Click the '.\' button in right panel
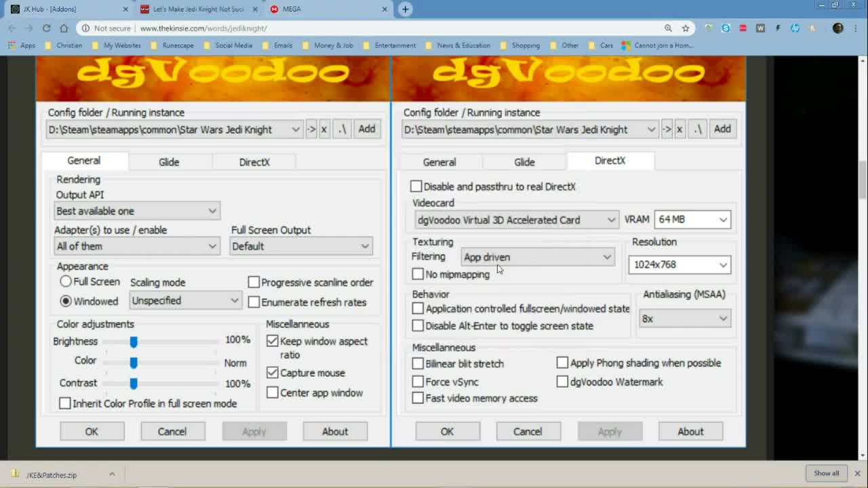 [x=698, y=129]
